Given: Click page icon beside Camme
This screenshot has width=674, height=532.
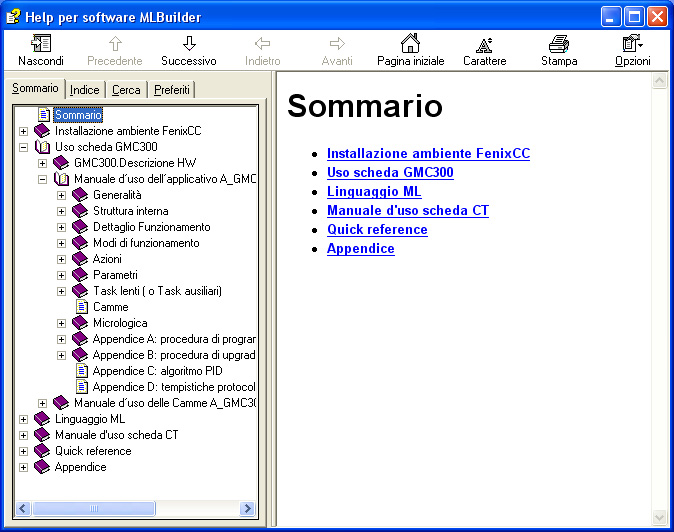Looking at the screenshot, I should pos(82,307).
